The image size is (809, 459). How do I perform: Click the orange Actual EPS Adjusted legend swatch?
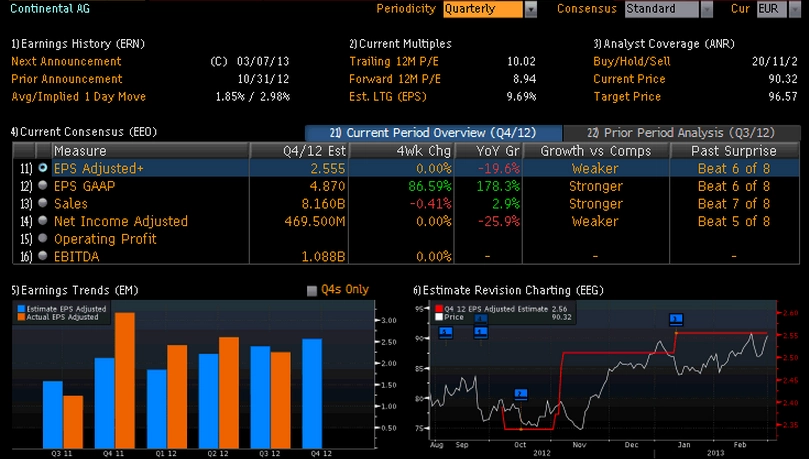(x=21, y=317)
